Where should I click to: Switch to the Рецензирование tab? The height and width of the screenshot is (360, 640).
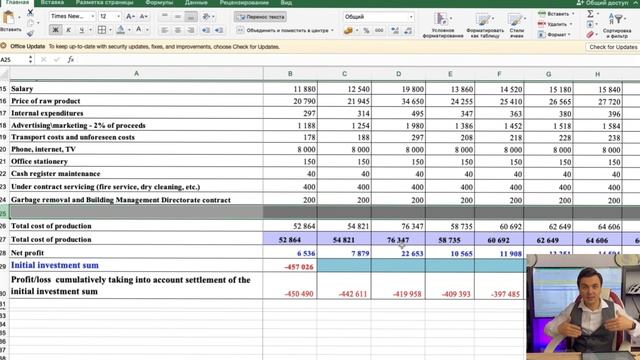(244, 3)
